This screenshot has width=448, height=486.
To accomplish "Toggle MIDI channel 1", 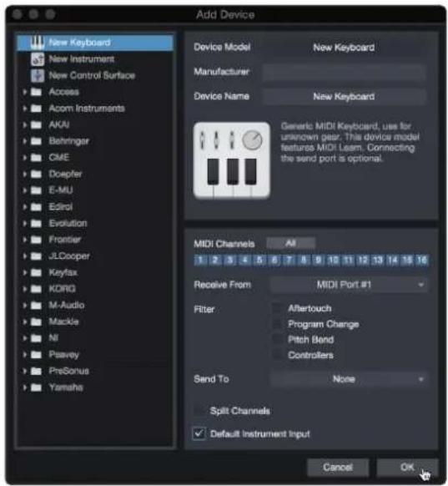I will tap(200, 260).
